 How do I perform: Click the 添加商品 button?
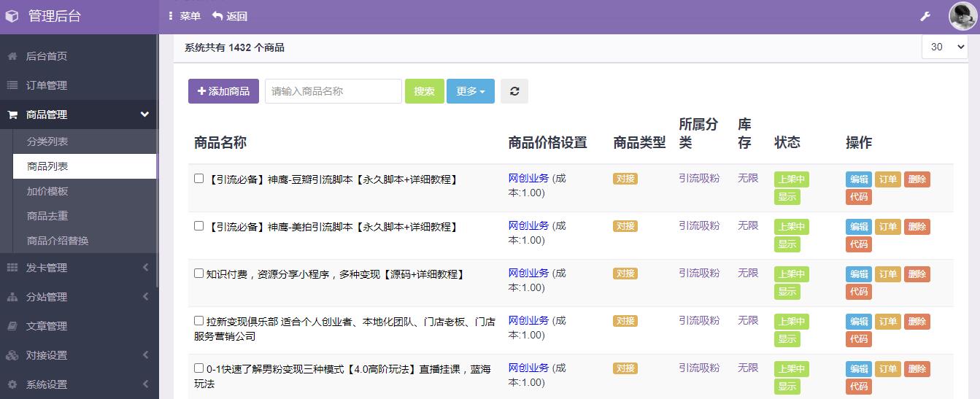click(x=223, y=91)
